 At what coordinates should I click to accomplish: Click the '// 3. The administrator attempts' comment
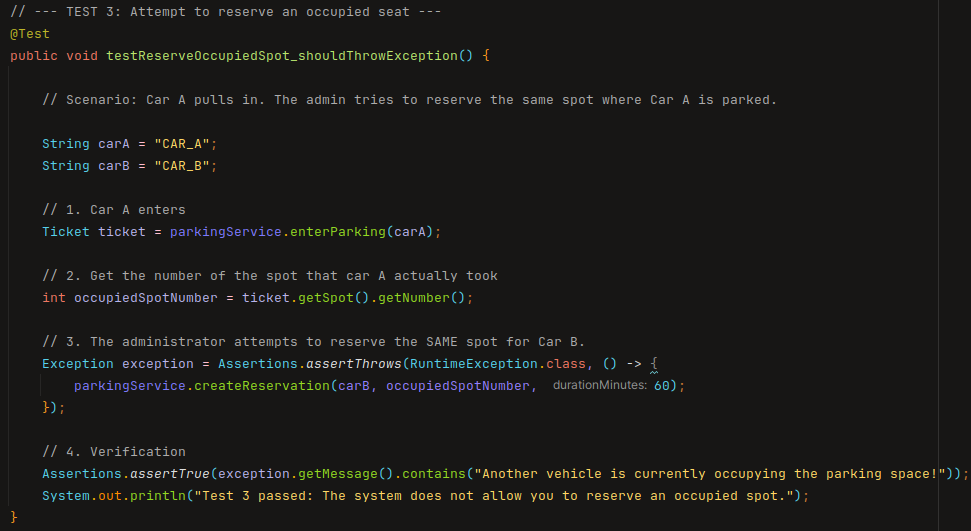pos(313,342)
